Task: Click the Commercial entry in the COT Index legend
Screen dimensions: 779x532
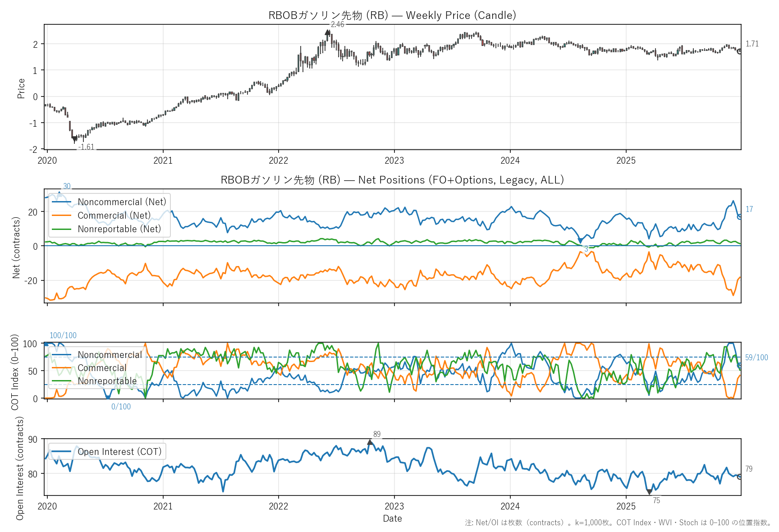Action: click(102, 368)
